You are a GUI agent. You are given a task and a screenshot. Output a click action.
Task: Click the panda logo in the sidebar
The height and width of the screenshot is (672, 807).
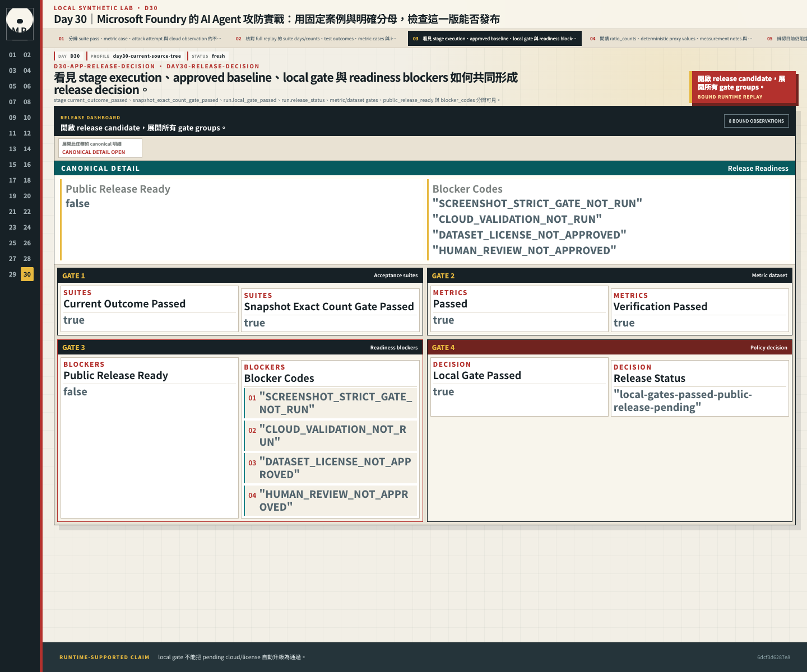pyautogui.click(x=20, y=23)
